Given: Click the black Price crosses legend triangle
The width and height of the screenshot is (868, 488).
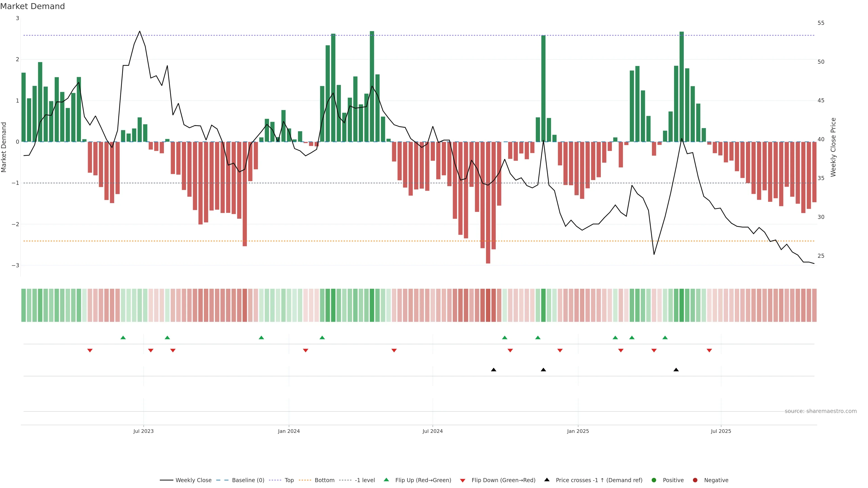Looking at the screenshot, I should 547,480.
